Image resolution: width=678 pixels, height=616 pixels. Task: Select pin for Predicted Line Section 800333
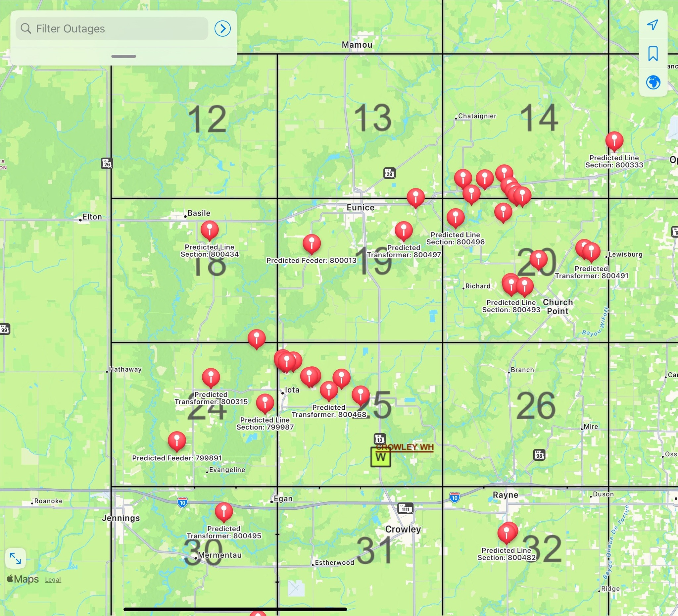click(x=614, y=141)
